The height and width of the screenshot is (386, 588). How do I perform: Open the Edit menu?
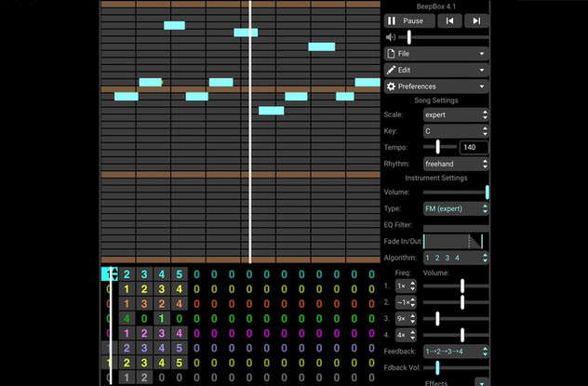[x=435, y=70]
